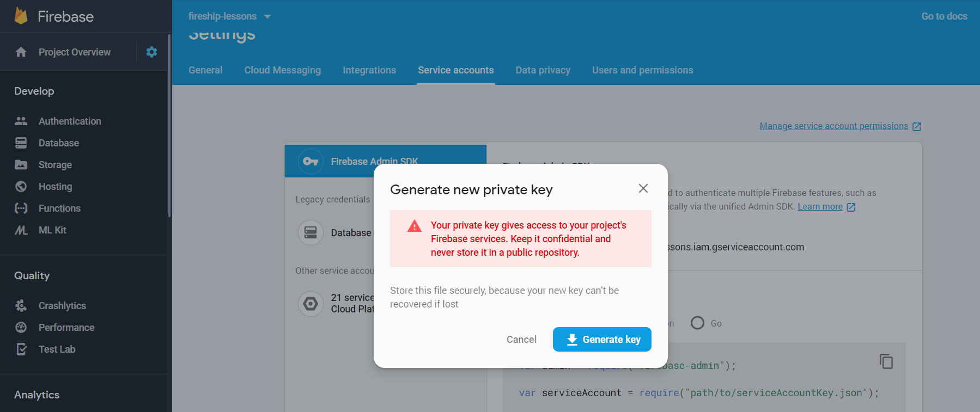Open the Data privacy tab
Viewport: 980px width, 412px height.
pyautogui.click(x=543, y=70)
